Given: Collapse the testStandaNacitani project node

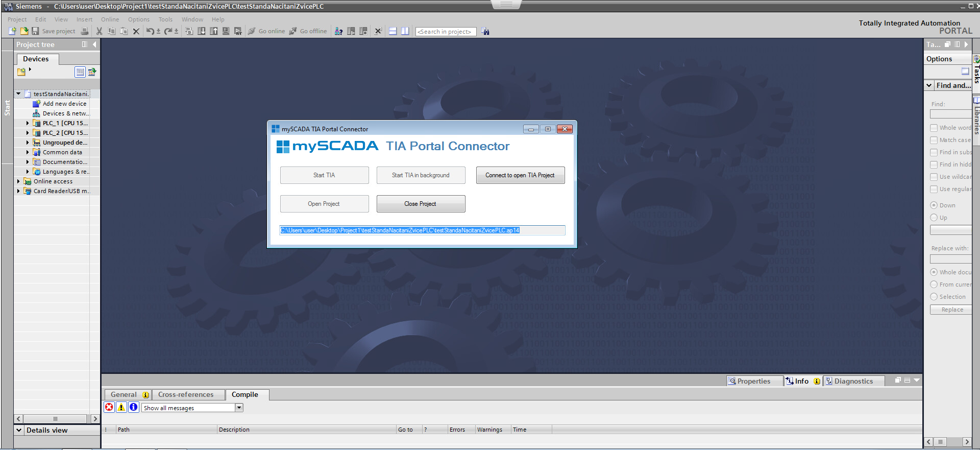Looking at the screenshot, I should [18, 94].
